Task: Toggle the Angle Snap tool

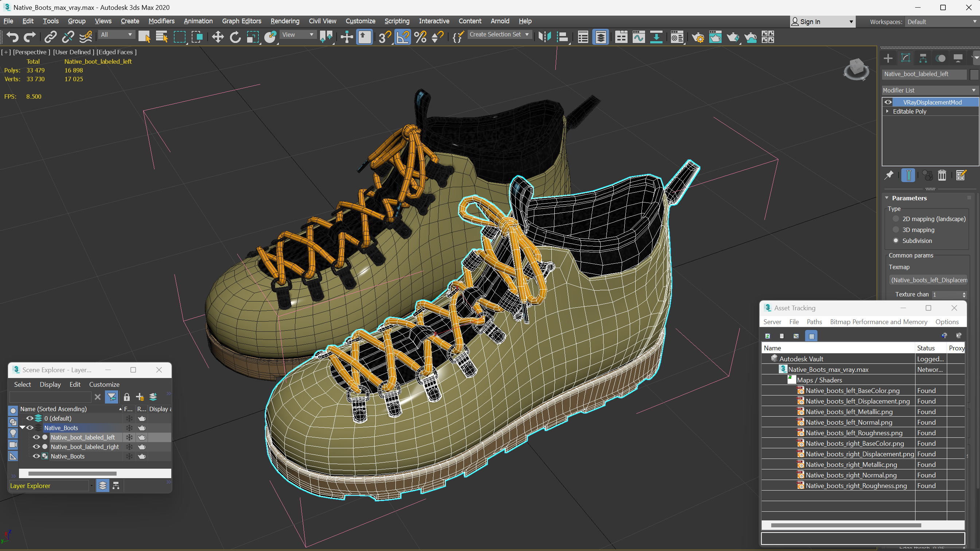Action: click(402, 37)
